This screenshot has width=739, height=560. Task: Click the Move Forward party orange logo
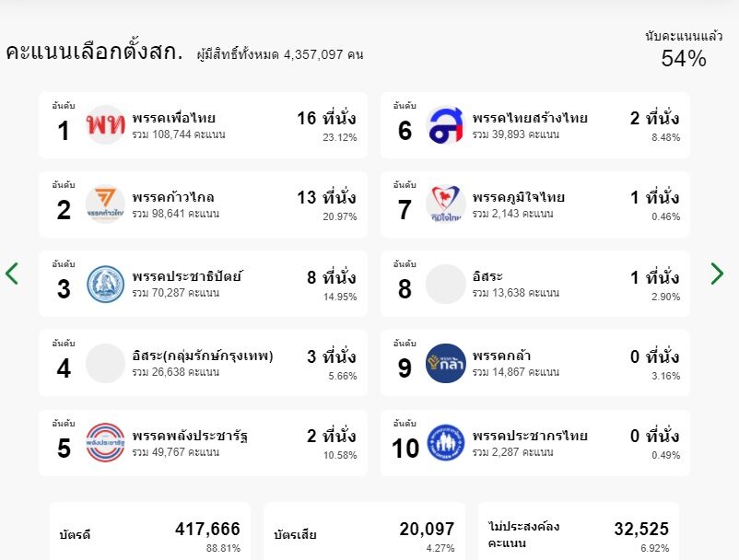[x=105, y=204]
